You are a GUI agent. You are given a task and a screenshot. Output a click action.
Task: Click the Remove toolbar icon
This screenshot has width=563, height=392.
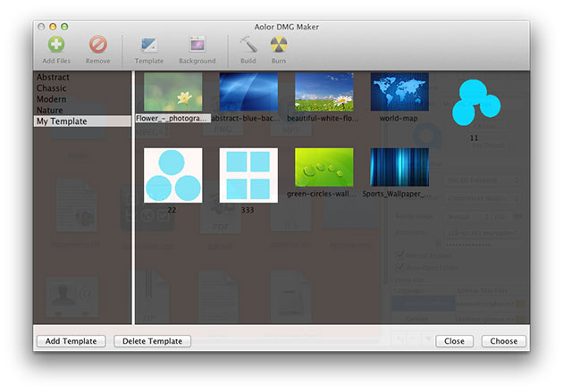coord(98,45)
